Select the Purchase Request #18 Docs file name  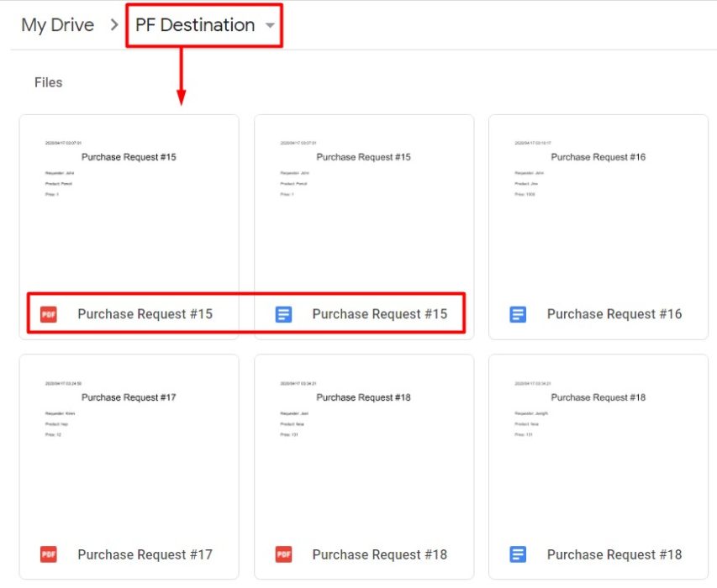[x=614, y=554]
